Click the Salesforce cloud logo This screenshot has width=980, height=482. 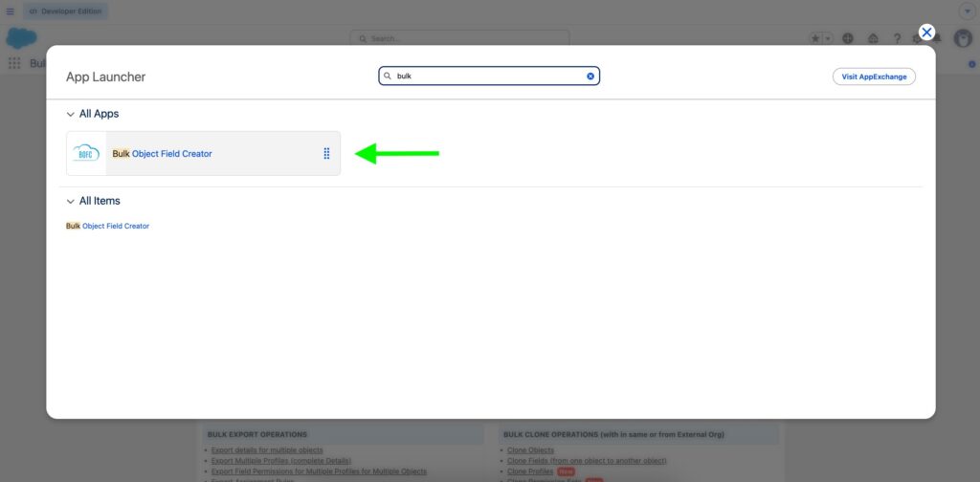[x=21, y=38]
